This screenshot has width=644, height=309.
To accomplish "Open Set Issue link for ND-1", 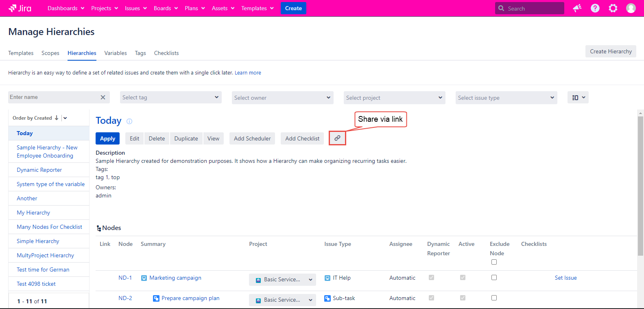I will [565, 278].
